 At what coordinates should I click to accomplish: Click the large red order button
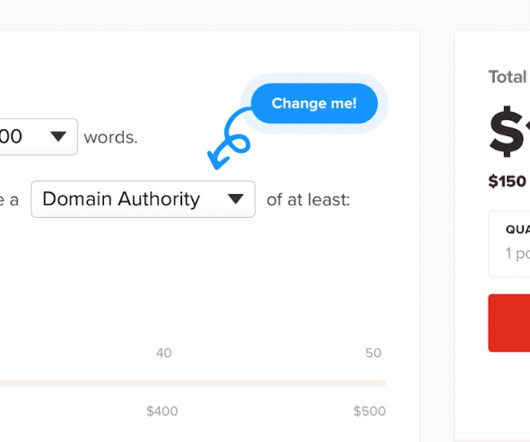509,323
